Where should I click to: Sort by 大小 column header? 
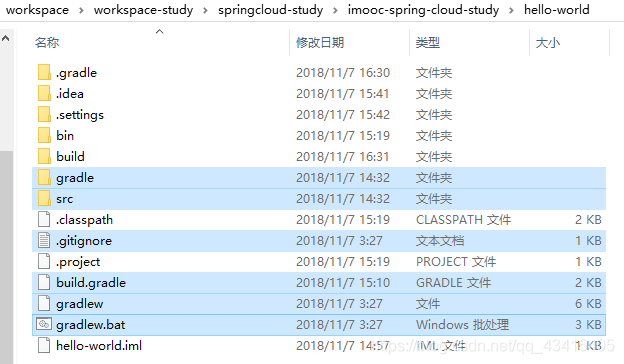pyautogui.click(x=548, y=42)
